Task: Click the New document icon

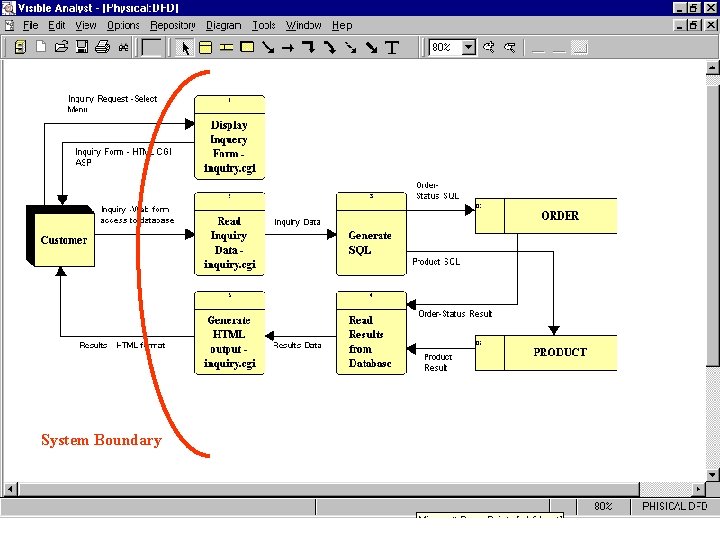Action: [x=41, y=47]
